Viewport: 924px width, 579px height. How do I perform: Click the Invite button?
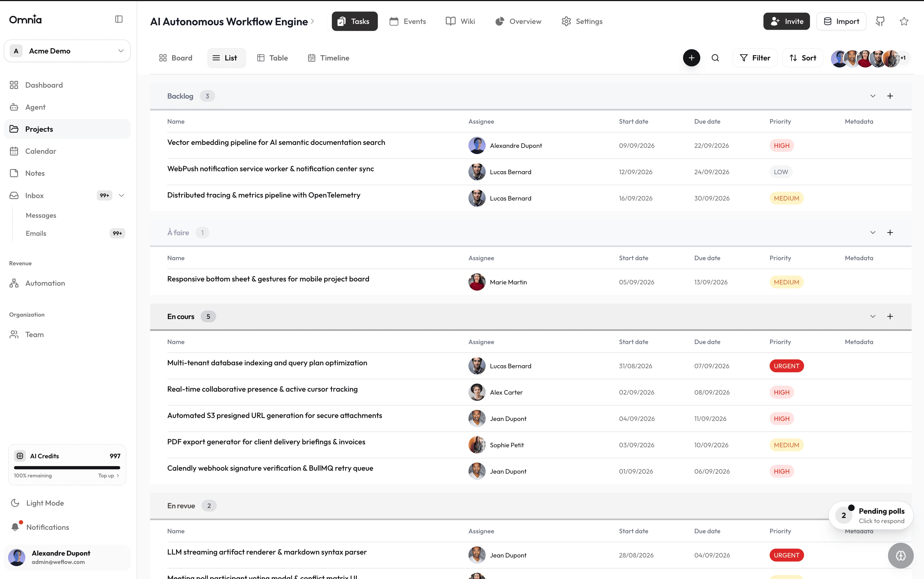tap(787, 22)
